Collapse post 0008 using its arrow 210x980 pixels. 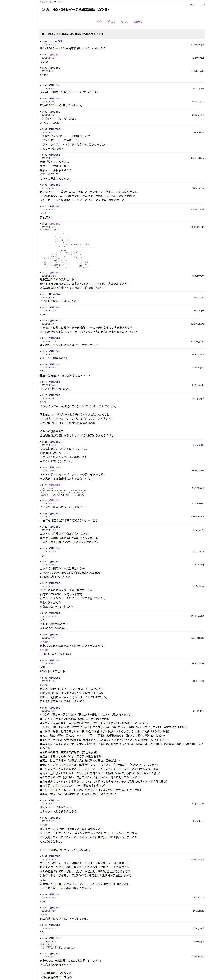(x=41, y=155)
